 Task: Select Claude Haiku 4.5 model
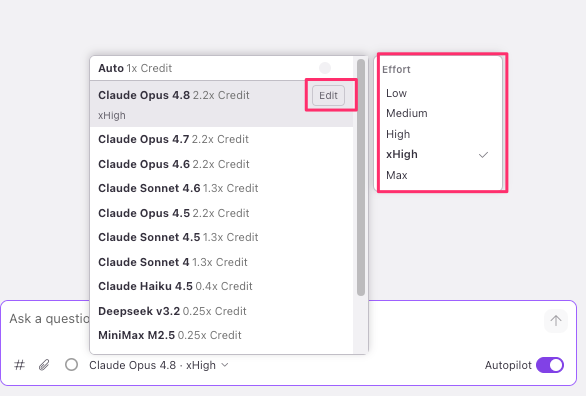pos(221,286)
